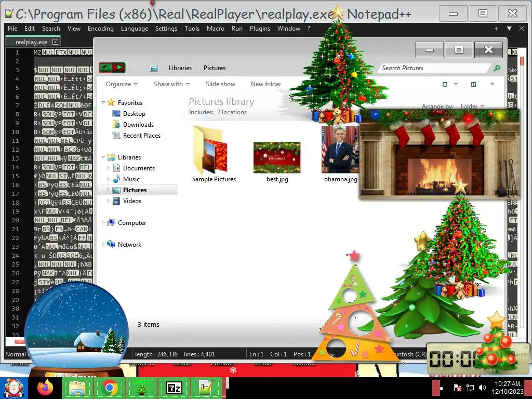The width and height of the screenshot is (532, 399).
Task: Select Libraries node in navigation pane
Action: 129,157
